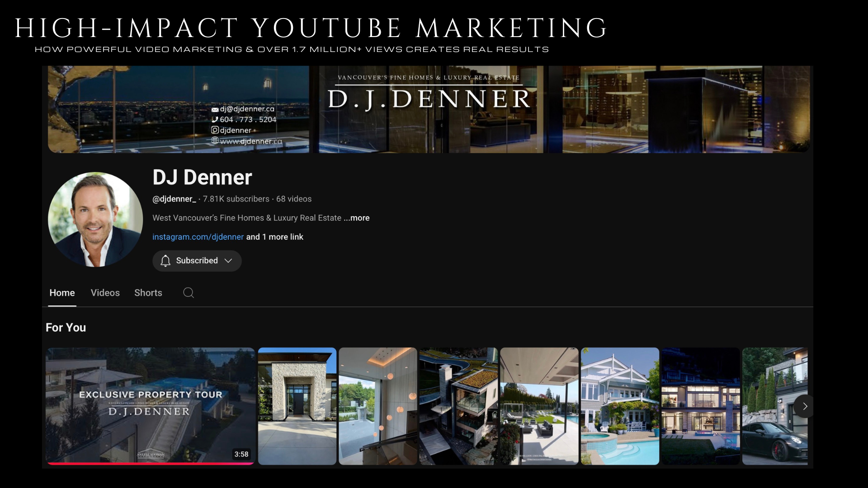Click the @djdenner_ channel handle

tap(174, 199)
